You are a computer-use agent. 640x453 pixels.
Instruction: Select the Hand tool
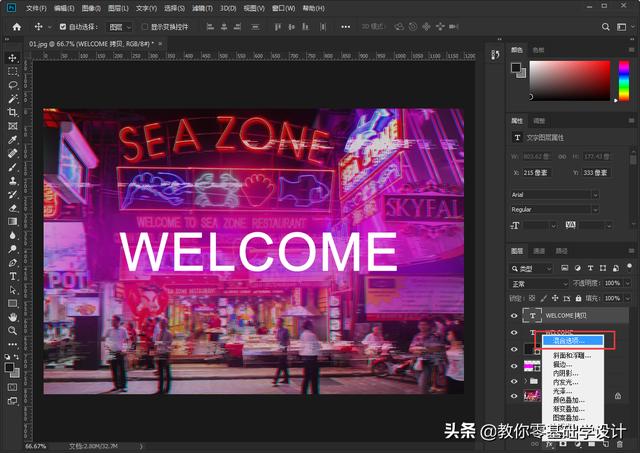click(13, 317)
